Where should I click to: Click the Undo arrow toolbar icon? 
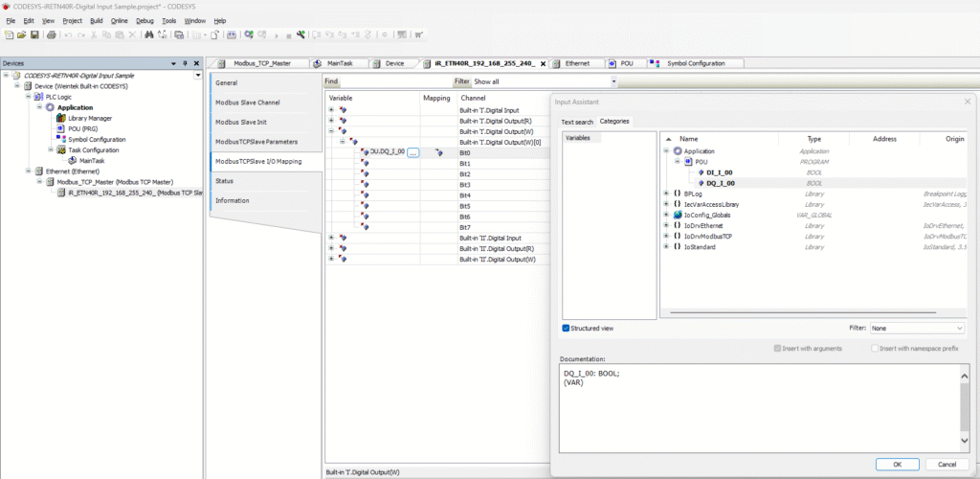68,34
